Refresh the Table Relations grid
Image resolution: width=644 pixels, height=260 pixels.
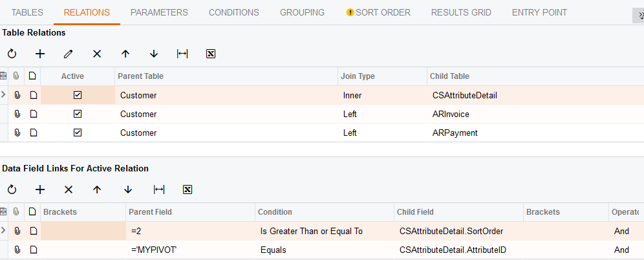(12, 54)
